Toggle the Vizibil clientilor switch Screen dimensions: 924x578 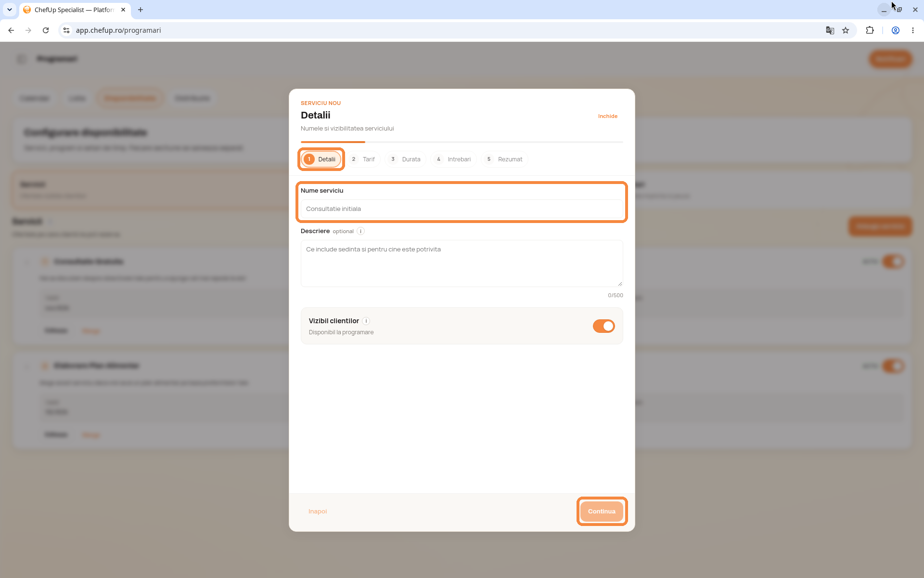[x=603, y=326]
